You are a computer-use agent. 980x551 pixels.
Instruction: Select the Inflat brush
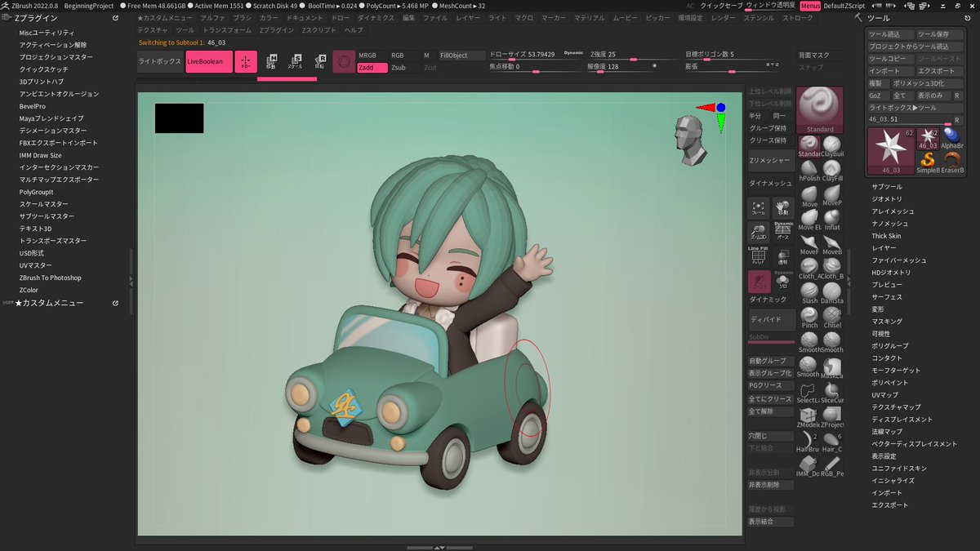click(832, 220)
